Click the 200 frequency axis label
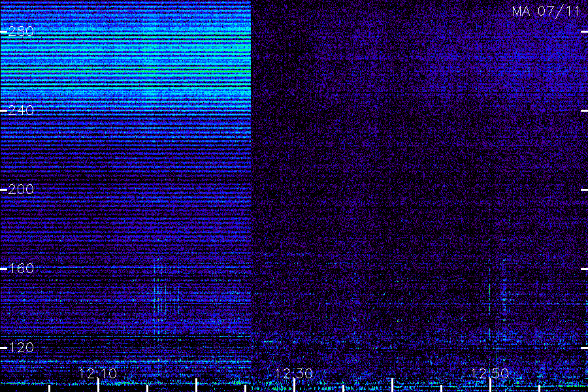This screenshot has width=588, height=392. 21,189
